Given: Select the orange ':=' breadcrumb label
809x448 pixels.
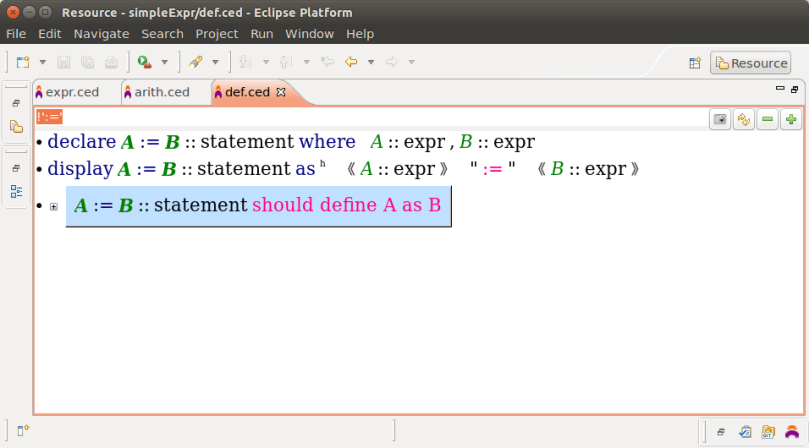Looking at the screenshot, I should (x=49, y=117).
